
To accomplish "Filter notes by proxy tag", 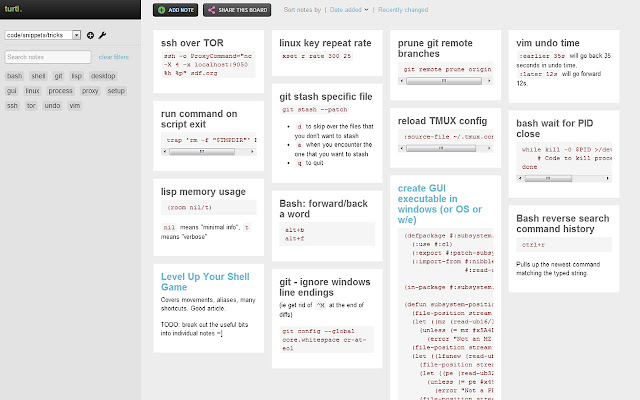I will 90,91.
